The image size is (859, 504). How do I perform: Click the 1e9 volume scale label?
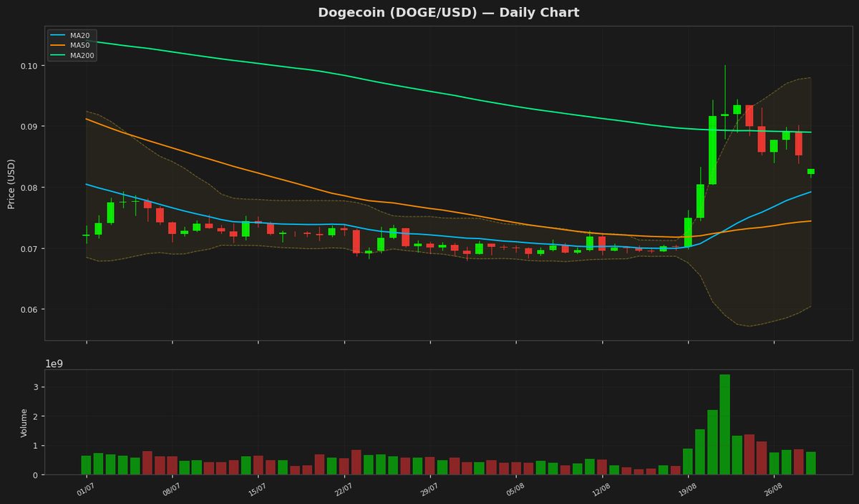54,364
